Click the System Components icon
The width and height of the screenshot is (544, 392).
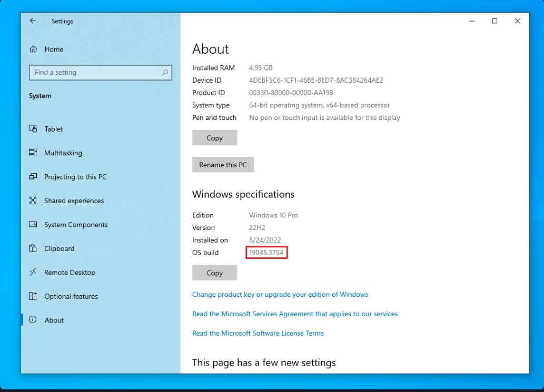(x=33, y=224)
